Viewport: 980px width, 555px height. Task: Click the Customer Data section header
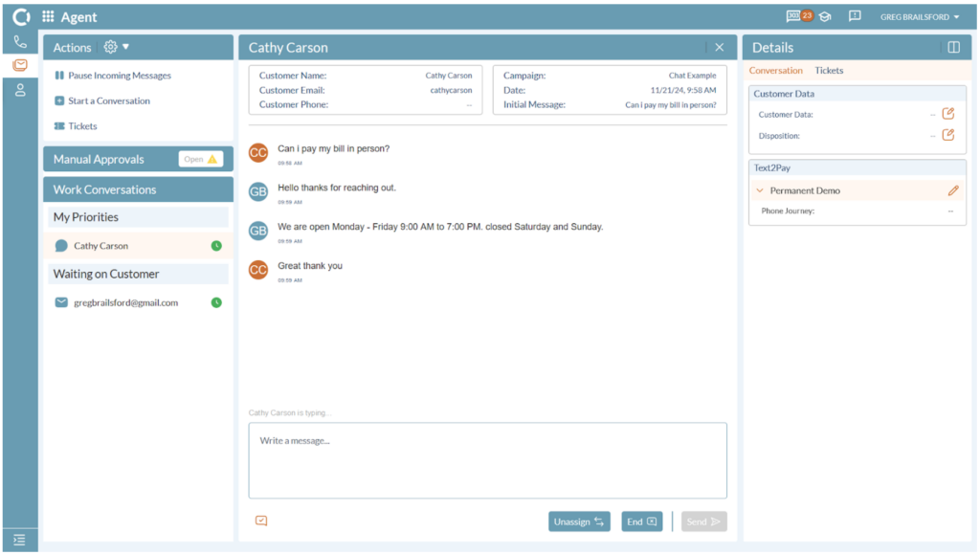coord(857,94)
